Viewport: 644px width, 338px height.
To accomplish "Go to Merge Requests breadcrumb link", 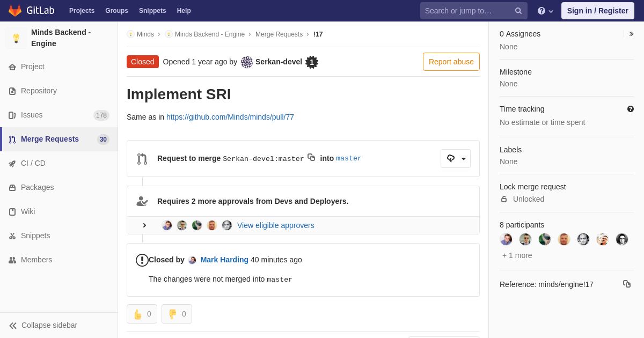I will [x=279, y=34].
